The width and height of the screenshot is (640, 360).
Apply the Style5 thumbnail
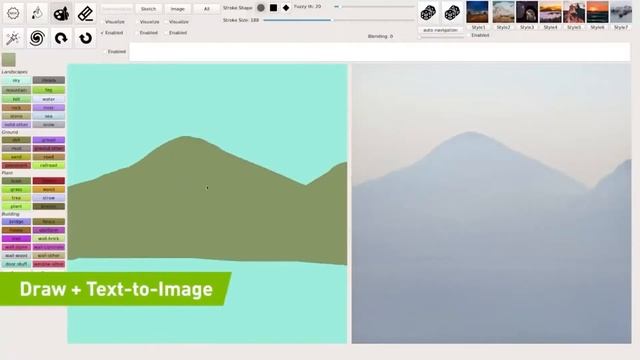(574, 12)
